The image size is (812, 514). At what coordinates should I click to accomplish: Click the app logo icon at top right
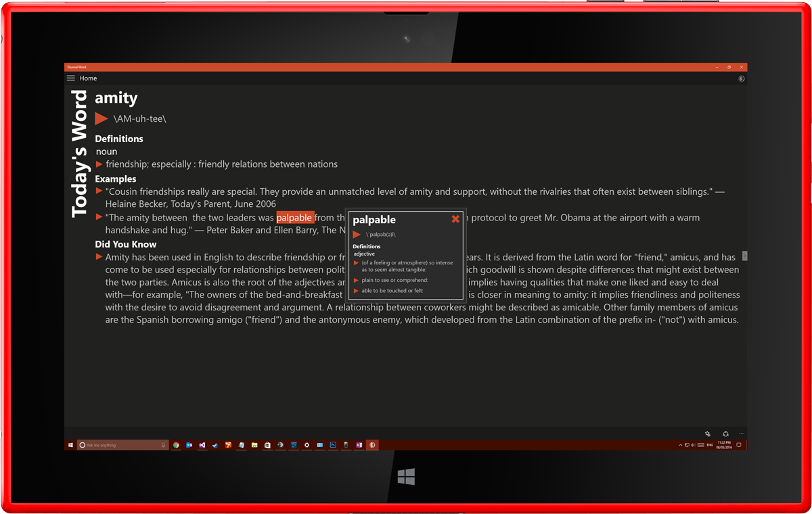741,78
